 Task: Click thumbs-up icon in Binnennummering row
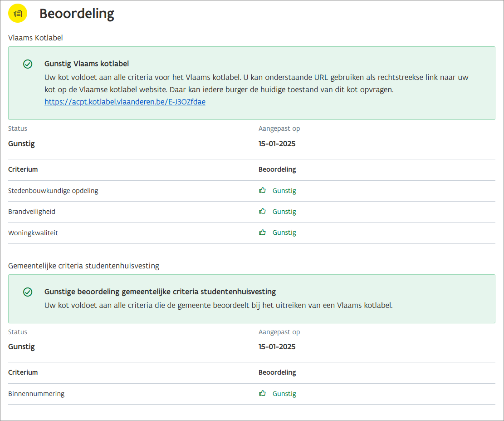click(262, 393)
